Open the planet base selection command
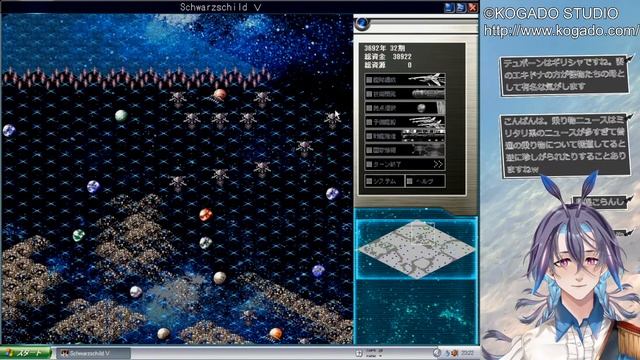This screenshot has width=640, height=360. (x=404, y=108)
